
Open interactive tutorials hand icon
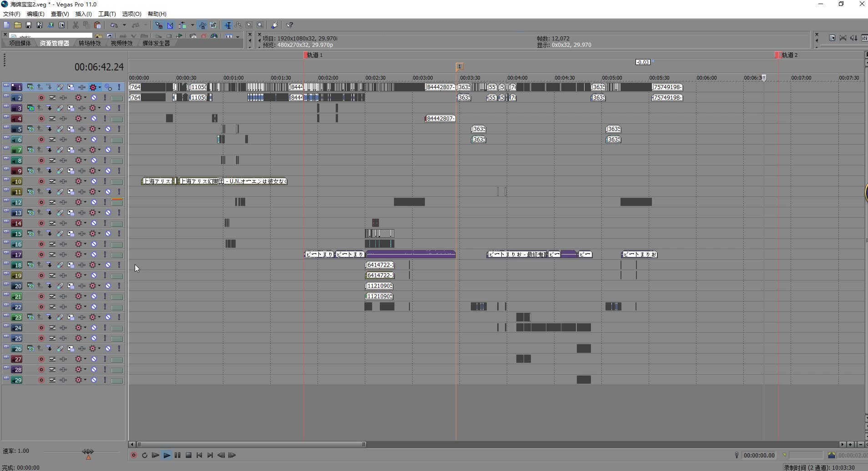(274, 25)
